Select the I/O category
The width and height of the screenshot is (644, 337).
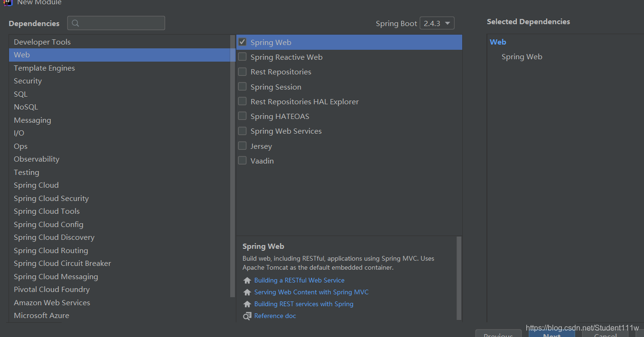pos(119,133)
